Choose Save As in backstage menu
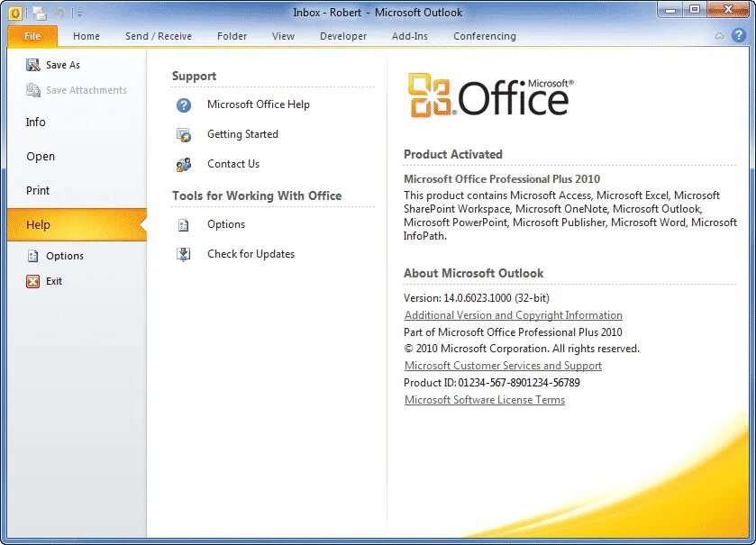This screenshot has width=756, height=545. click(63, 65)
